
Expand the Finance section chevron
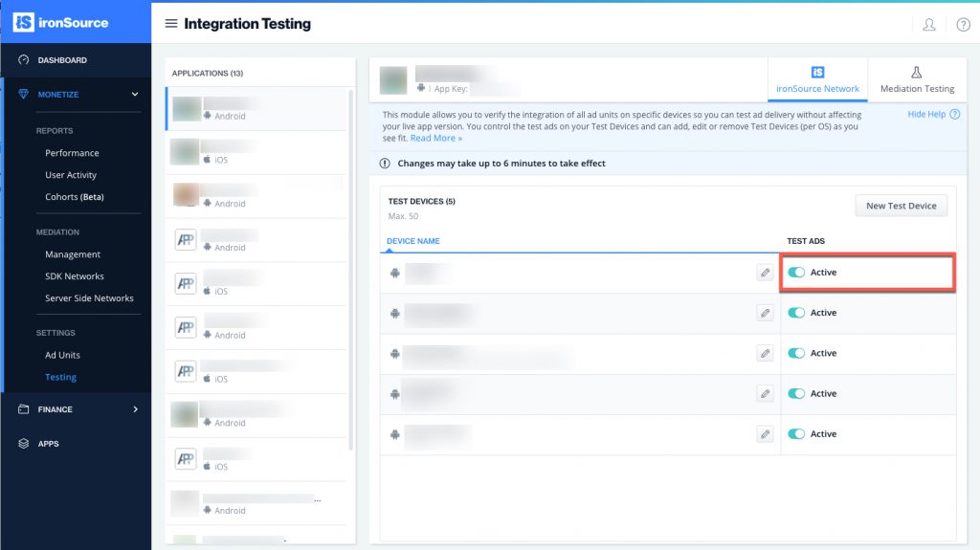tap(135, 409)
